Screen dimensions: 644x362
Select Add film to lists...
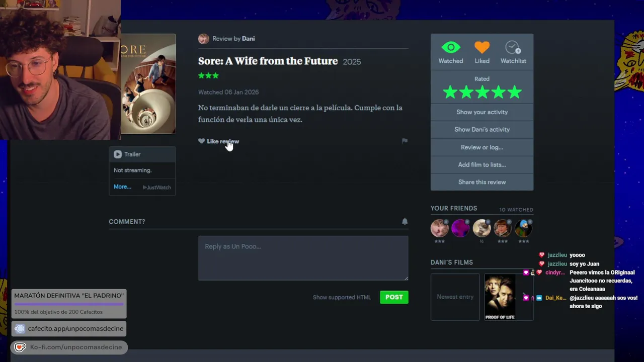482,165
